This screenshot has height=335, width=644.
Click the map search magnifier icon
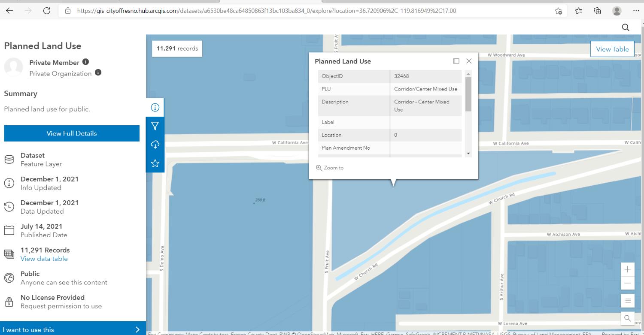(x=627, y=318)
